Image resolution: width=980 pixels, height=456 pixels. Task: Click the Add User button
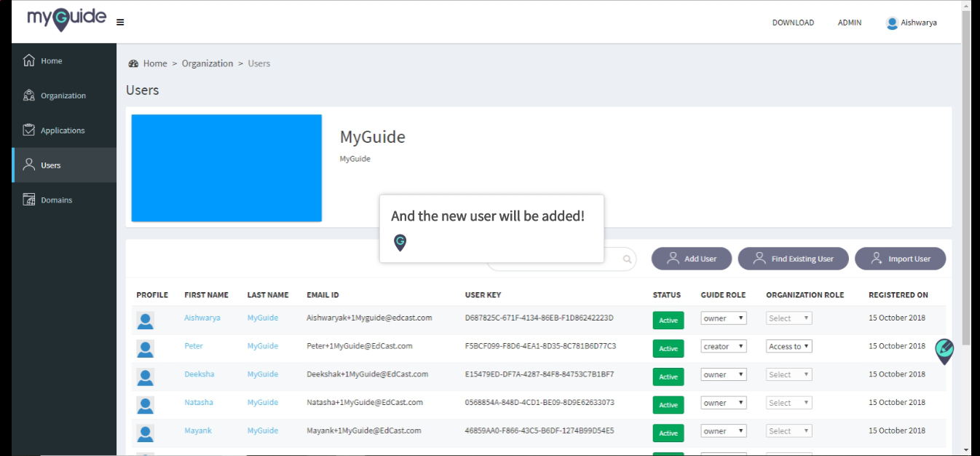coord(692,259)
